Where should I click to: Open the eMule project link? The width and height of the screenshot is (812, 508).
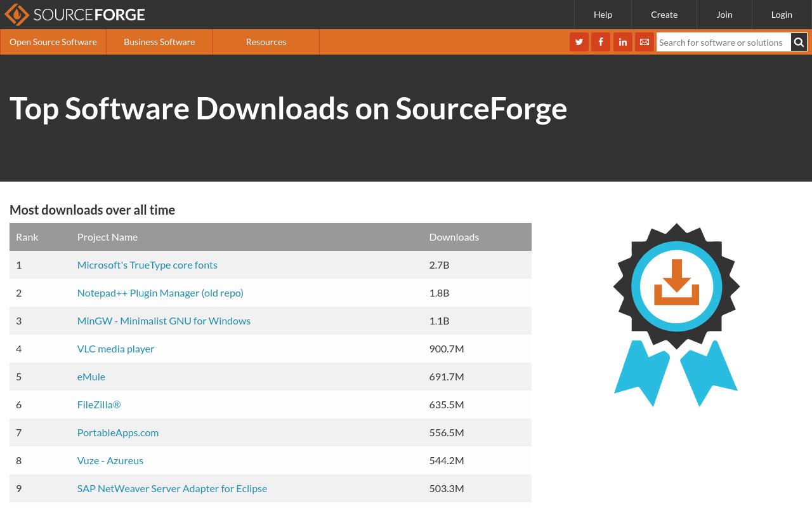coord(91,377)
